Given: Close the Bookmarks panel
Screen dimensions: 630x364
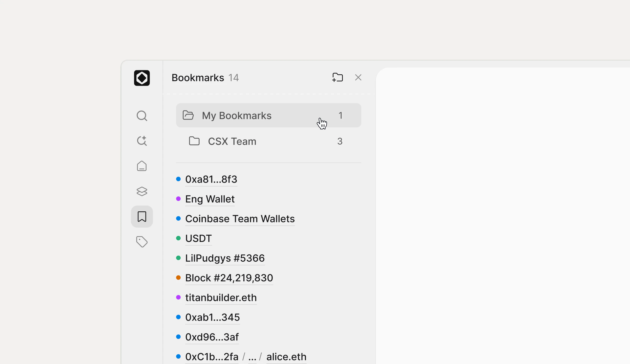Looking at the screenshot, I should [358, 77].
